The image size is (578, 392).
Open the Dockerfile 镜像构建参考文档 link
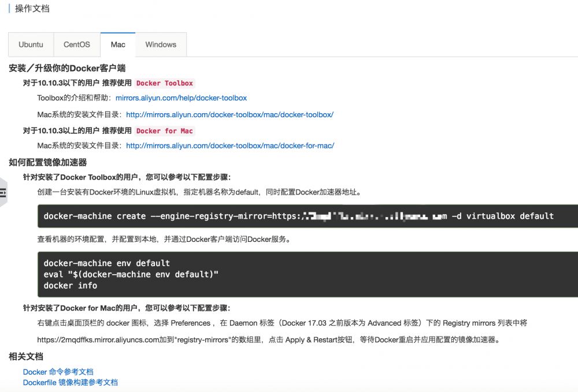69,382
